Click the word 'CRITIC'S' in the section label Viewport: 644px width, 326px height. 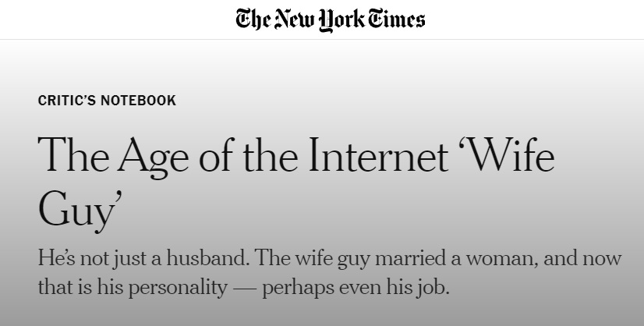tap(66, 101)
